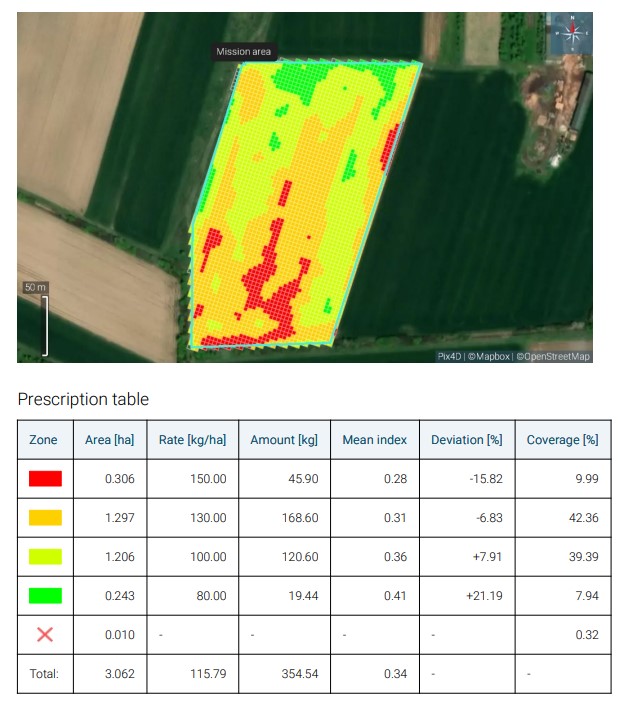The image size is (628, 707).
Task: Click the Area [ha] column header
Action: coord(109,440)
